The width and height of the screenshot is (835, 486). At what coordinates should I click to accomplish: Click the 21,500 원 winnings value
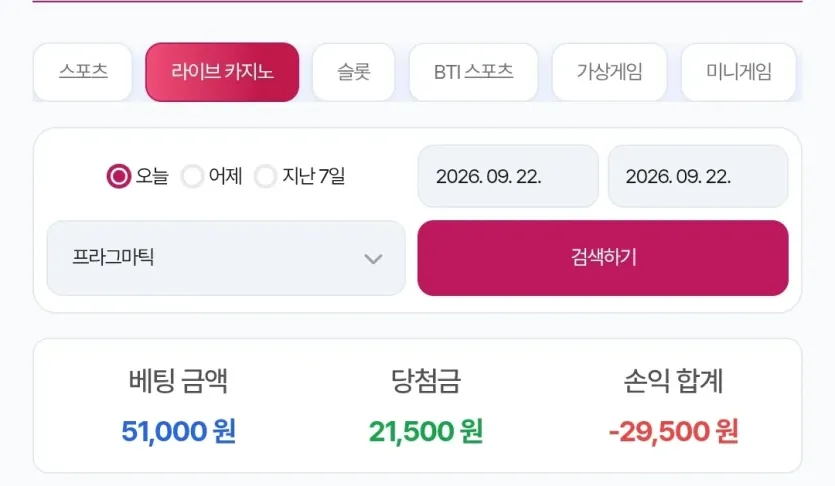tap(425, 431)
